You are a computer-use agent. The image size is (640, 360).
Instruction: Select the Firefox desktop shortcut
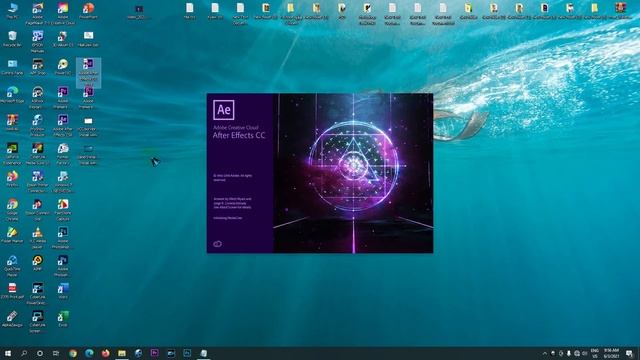[x=12, y=179]
